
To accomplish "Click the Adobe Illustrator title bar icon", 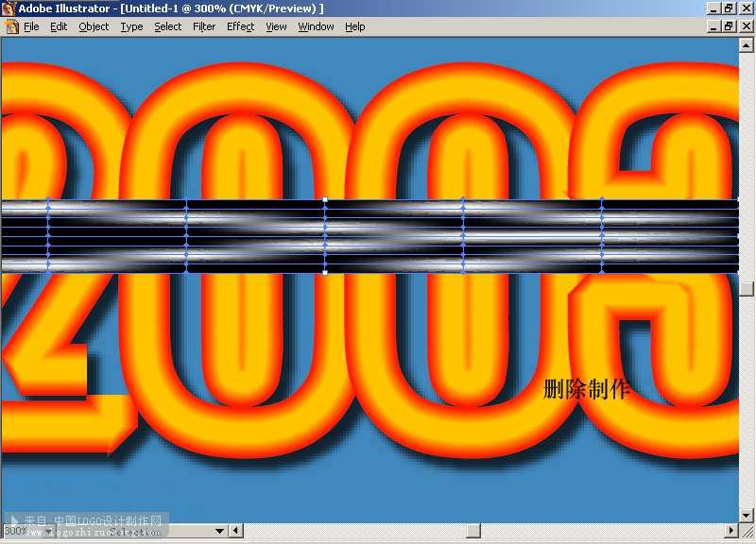I will (9, 8).
